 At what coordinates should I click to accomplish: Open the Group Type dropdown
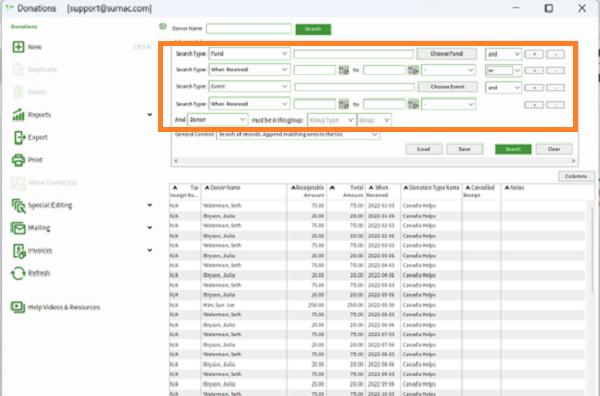(331, 120)
